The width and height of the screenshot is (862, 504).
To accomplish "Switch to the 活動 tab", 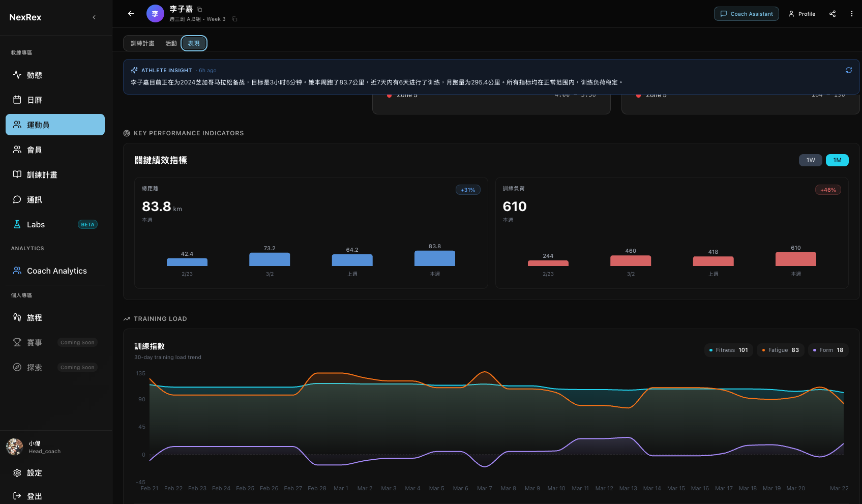I will tap(171, 43).
